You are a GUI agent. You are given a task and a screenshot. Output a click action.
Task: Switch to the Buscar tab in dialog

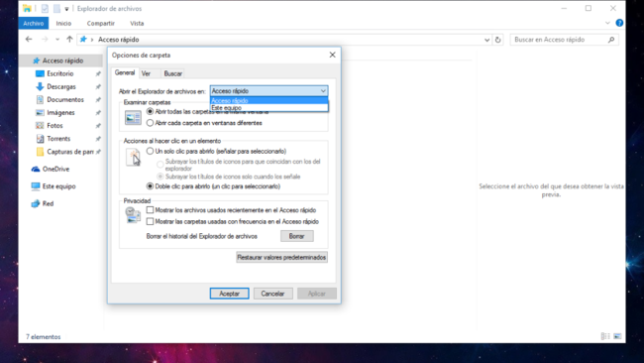pos(173,73)
